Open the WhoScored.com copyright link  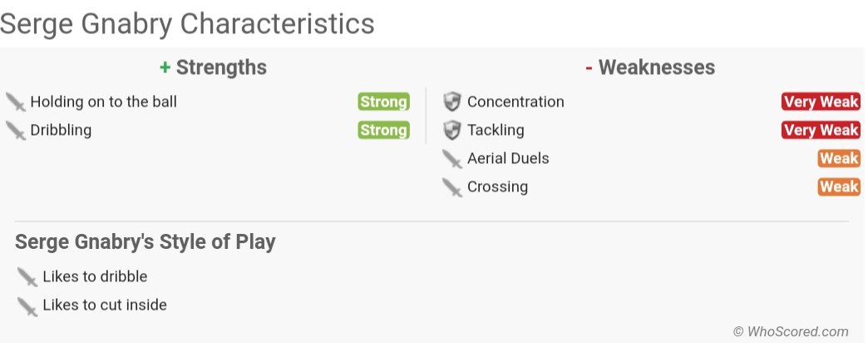click(791, 331)
